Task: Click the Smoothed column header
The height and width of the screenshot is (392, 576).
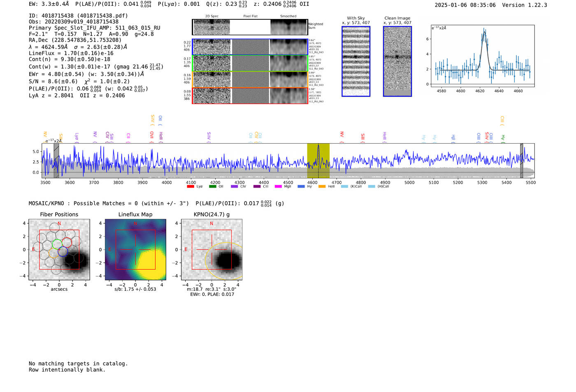Action: click(x=288, y=16)
